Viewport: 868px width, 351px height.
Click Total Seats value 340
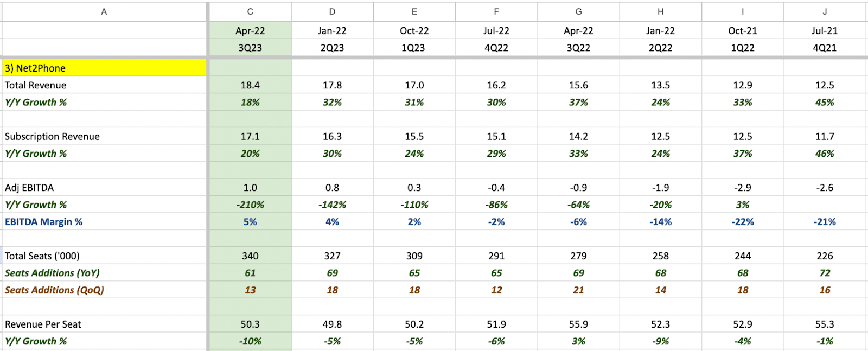(250, 256)
